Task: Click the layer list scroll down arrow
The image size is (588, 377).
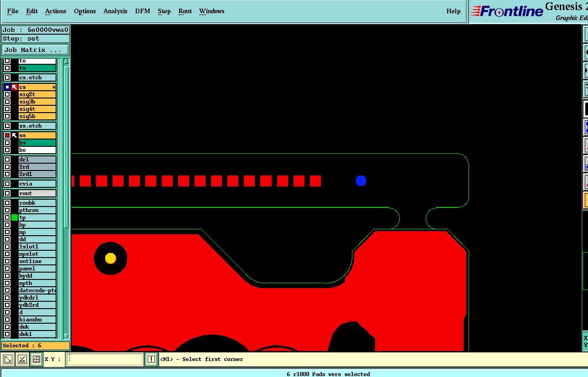Action: (66, 336)
